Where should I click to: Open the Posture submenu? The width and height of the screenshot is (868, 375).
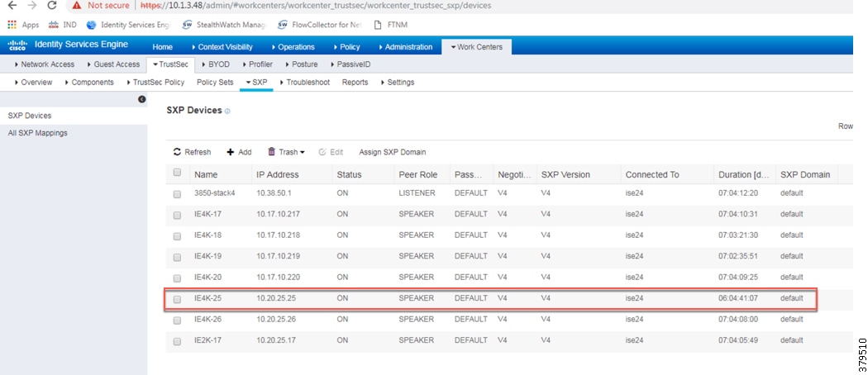pos(301,64)
